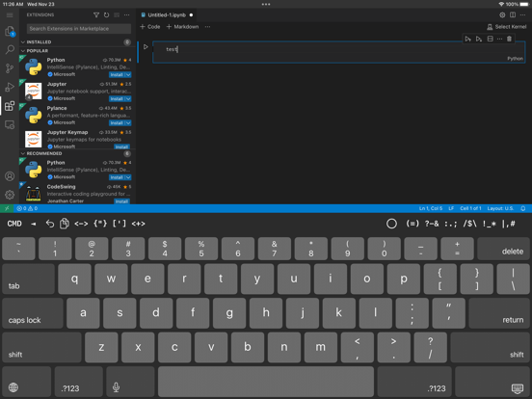Toggle the caps lock key
The width and height of the screenshot is (532, 399).
pos(33,313)
